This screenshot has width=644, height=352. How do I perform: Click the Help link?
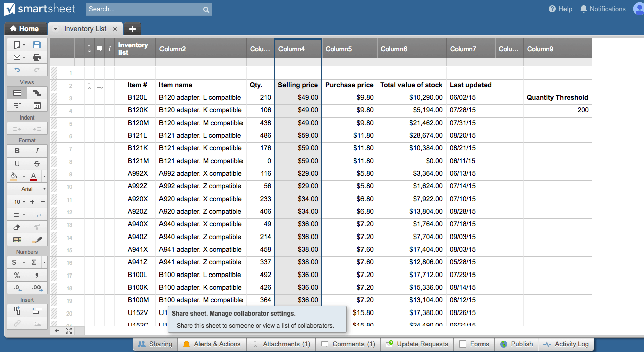(x=560, y=9)
